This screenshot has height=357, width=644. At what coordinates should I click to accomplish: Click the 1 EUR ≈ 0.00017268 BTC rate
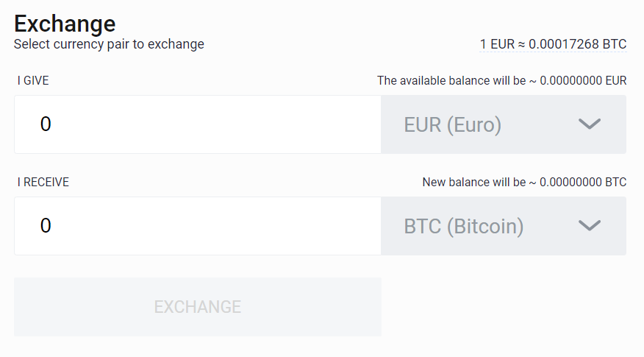(553, 44)
